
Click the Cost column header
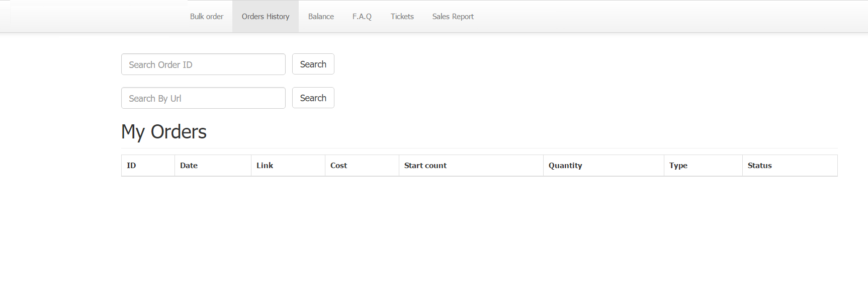(x=338, y=166)
